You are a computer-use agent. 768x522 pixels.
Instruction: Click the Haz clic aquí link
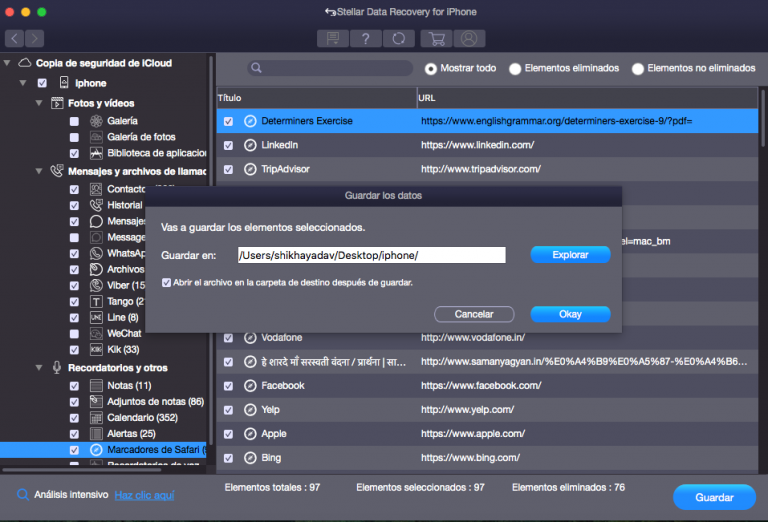pos(144,495)
